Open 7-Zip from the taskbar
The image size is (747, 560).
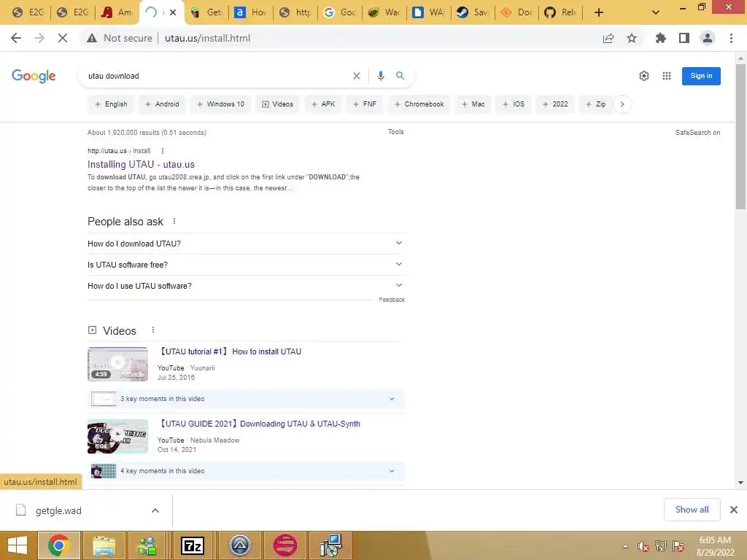pyautogui.click(x=193, y=545)
